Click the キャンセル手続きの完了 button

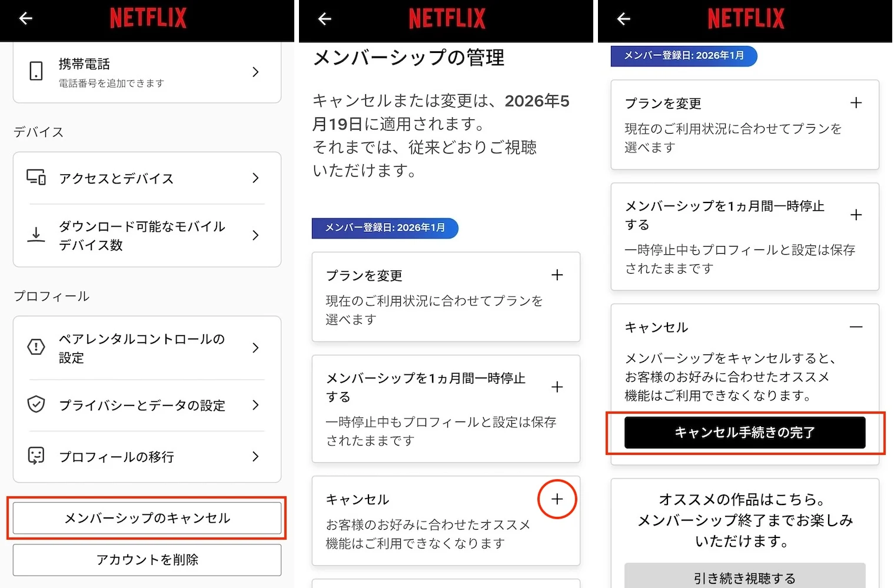click(x=745, y=433)
